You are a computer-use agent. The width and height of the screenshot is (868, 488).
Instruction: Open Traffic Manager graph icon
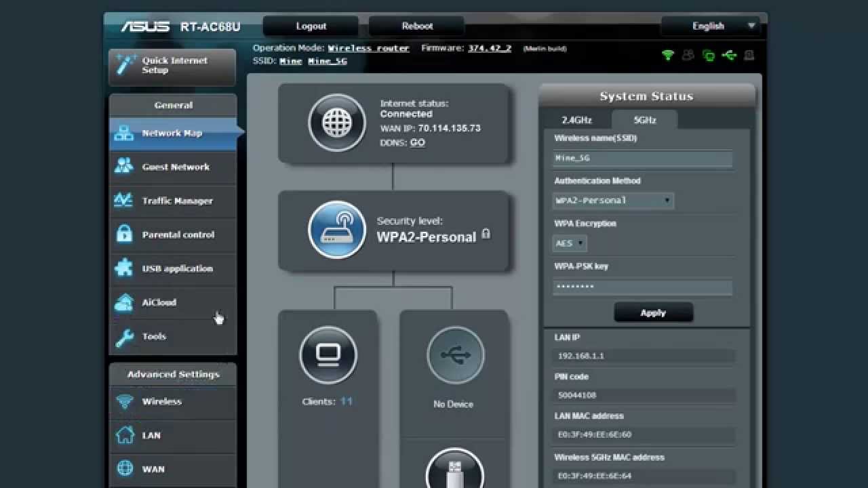124,201
